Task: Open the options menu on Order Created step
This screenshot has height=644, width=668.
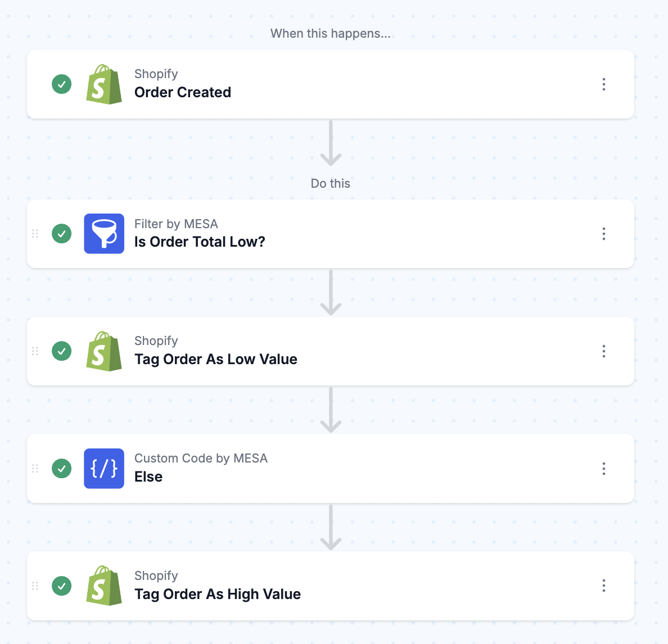Action: coord(603,84)
